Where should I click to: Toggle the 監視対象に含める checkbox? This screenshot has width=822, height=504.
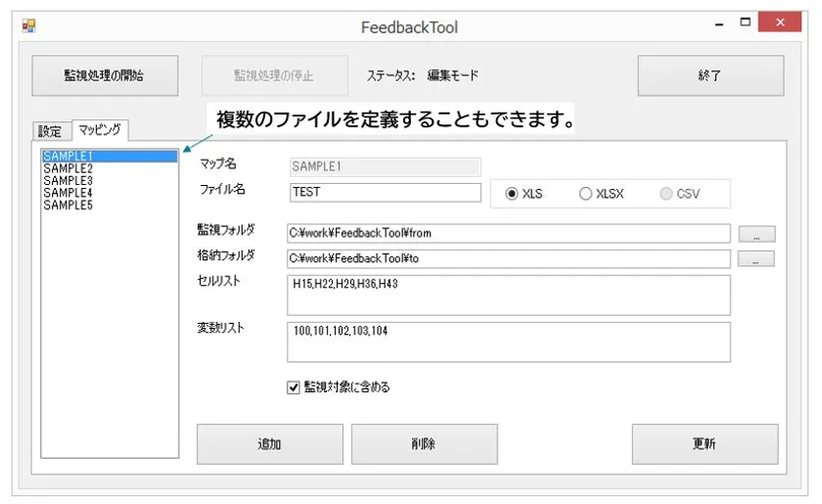tap(294, 388)
